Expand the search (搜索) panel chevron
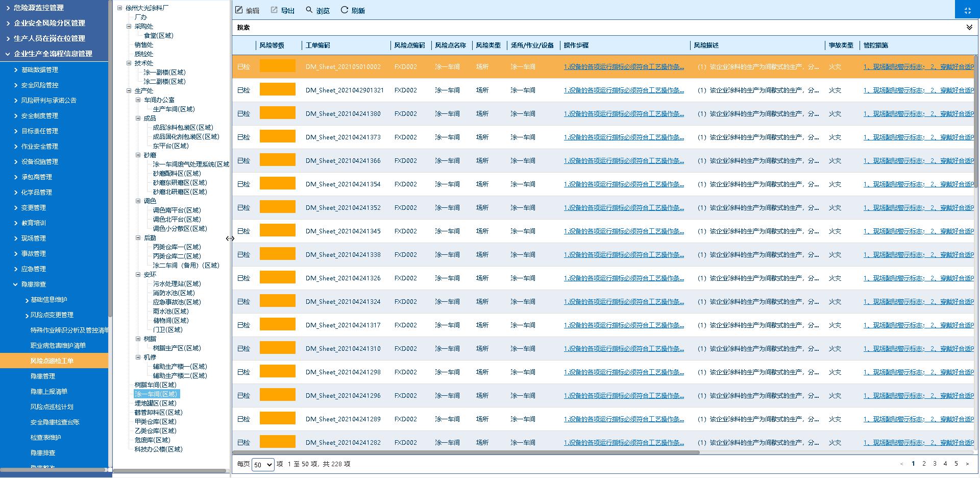The width and height of the screenshot is (980, 478). click(969, 28)
